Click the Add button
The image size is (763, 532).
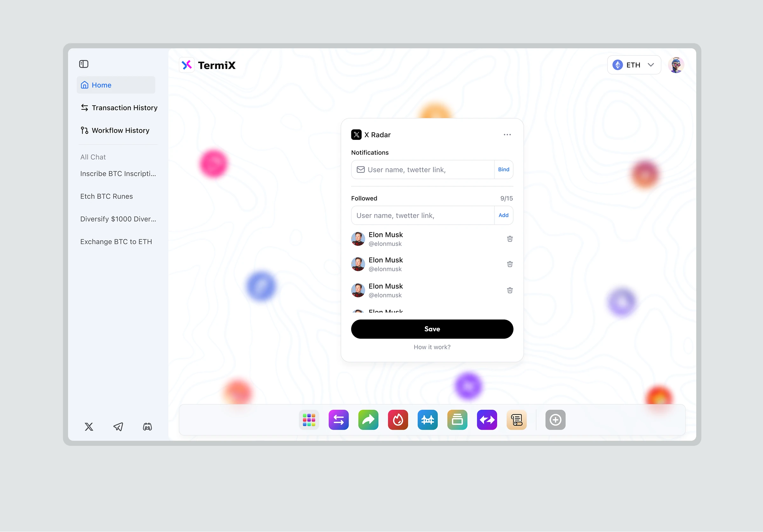(x=504, y=215)
